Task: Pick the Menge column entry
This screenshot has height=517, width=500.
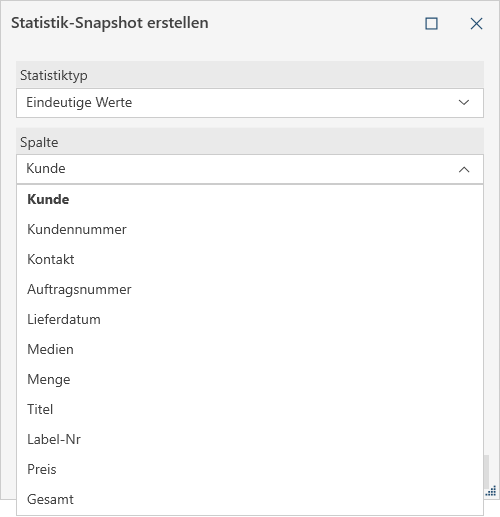Action: [x=250, y=379]
